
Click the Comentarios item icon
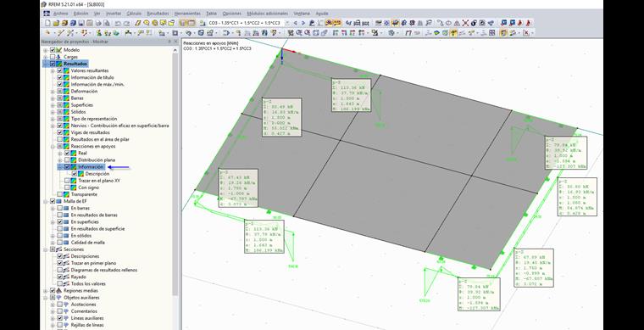[x=67, y=311]
